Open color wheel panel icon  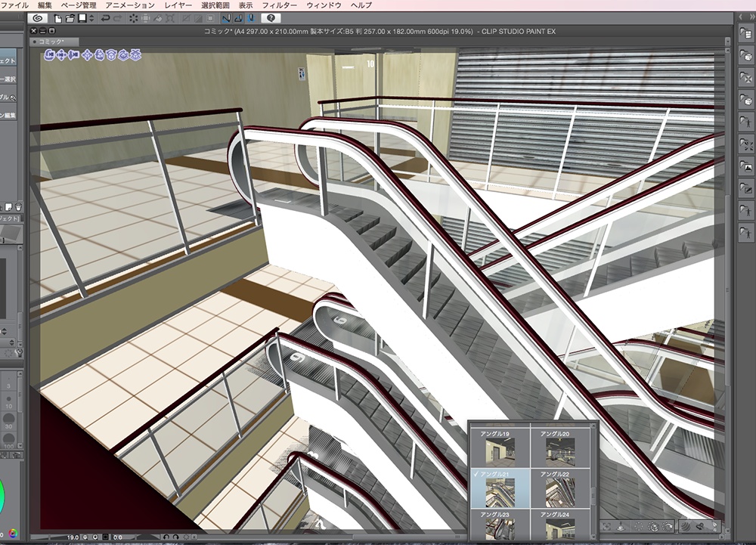tap(13, 534)
